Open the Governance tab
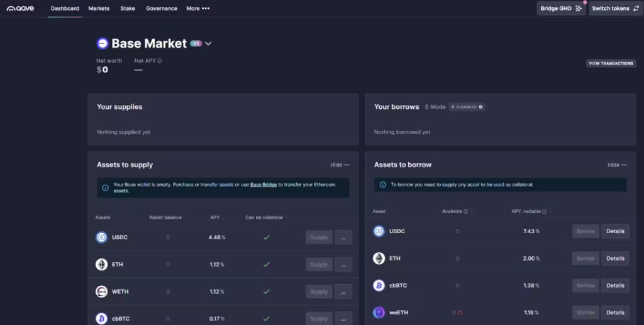 161,9
